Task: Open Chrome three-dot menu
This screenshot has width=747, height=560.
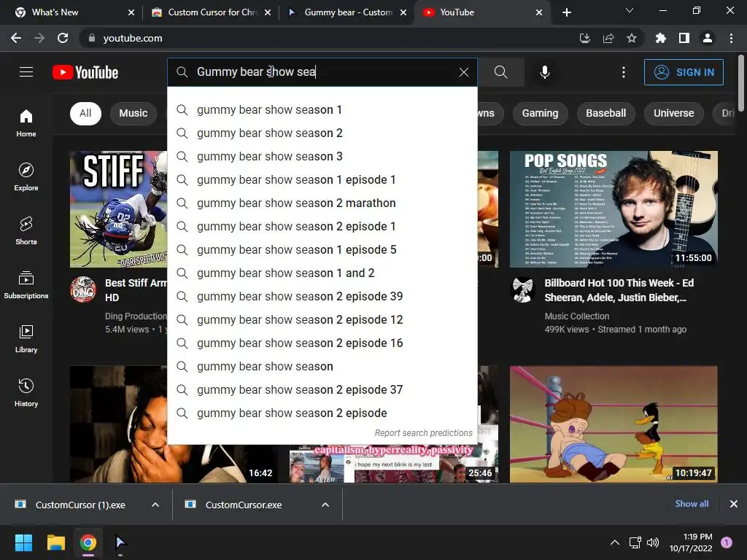Action: point(731,38)
